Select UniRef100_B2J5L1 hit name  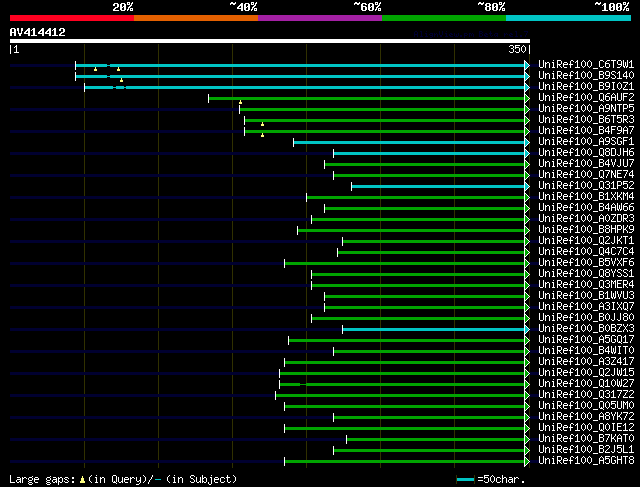(x=586, y=450)
